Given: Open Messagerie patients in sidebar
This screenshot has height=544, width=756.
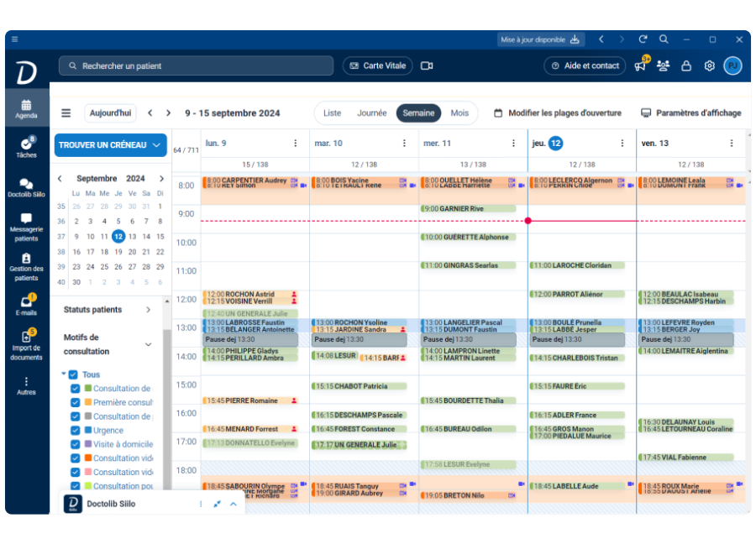Looking at the screenshot, I should (x=26, y=227).
